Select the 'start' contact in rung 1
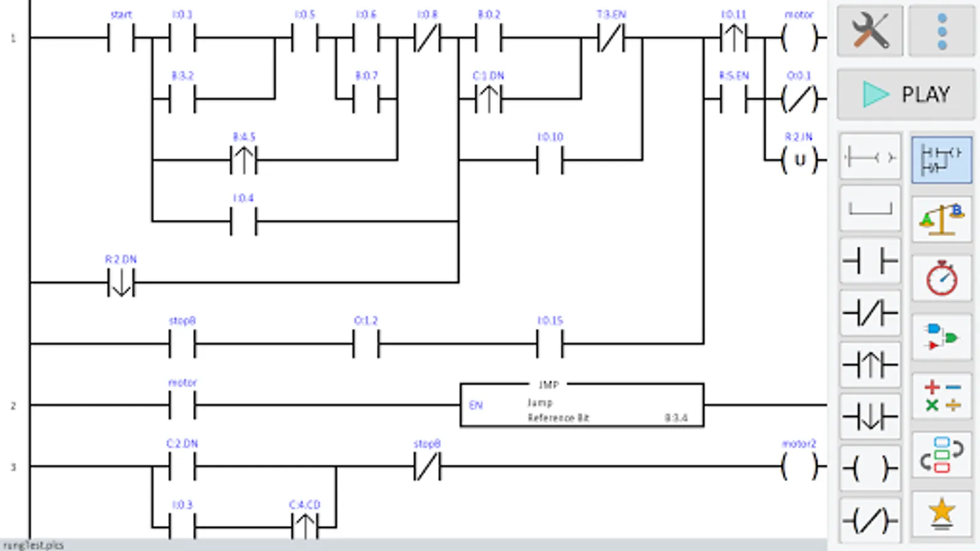 point(121,38)
